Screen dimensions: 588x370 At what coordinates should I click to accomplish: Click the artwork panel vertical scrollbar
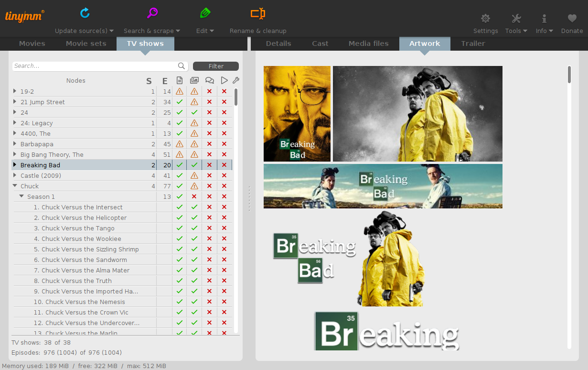point(569,75)
